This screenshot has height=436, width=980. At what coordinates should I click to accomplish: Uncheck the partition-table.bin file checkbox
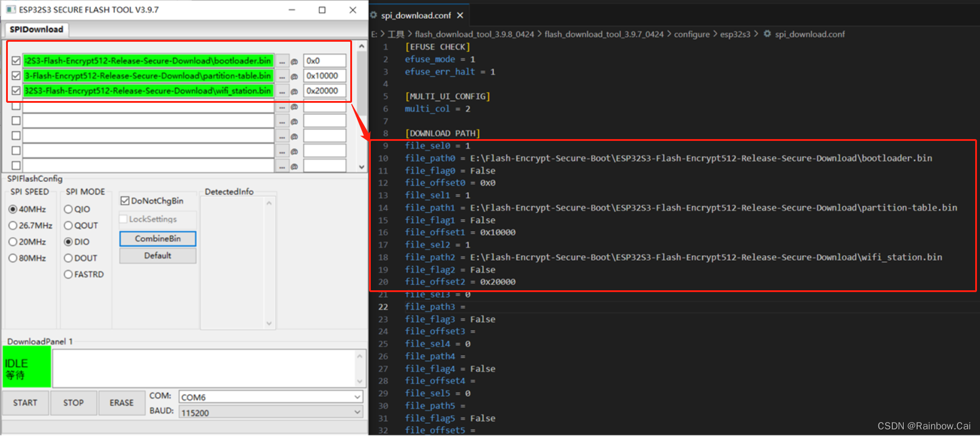click(16, 76)
